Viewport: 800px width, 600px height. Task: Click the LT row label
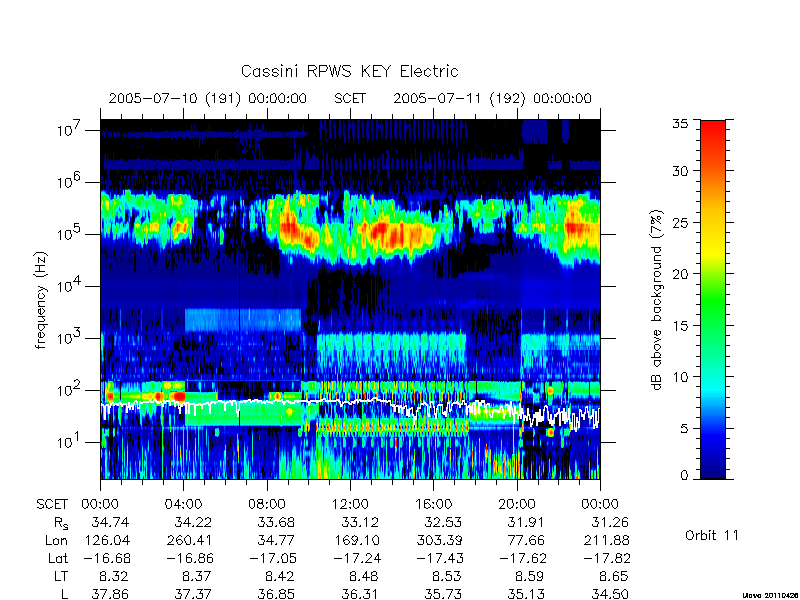pyautogui.click(x=61, y=576)
